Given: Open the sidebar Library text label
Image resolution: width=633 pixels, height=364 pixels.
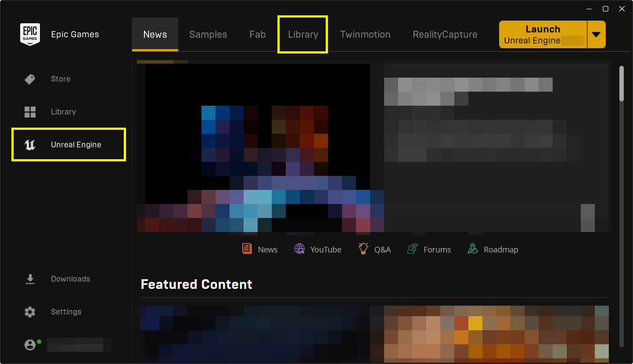Looking at the screenshot, I should 64,112.
